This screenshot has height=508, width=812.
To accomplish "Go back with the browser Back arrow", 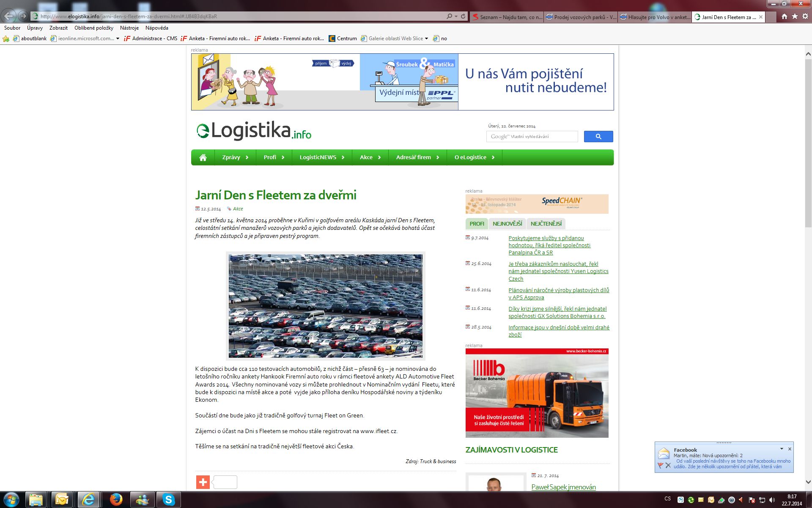I will 9,17.
